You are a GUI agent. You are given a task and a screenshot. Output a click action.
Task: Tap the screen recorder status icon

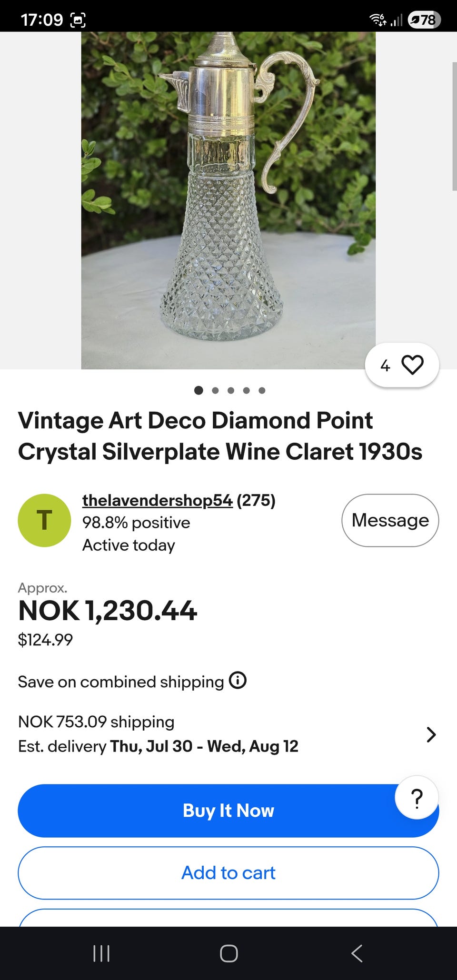click(x=78, y=20)
